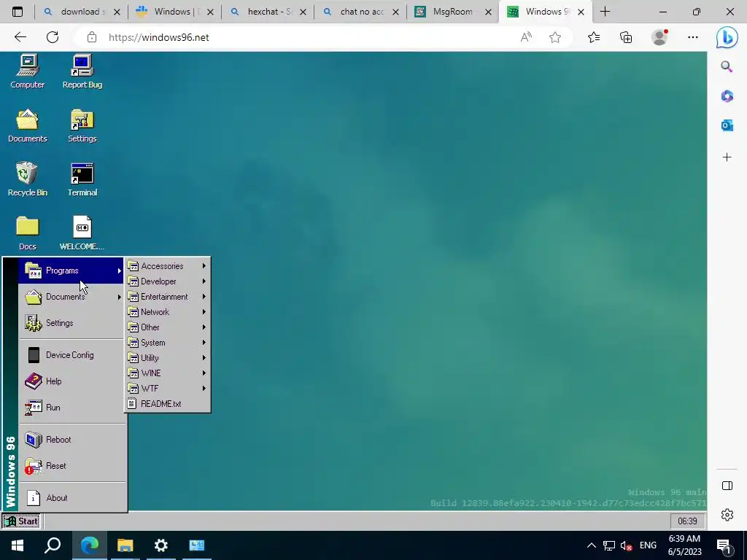Click the Programs entry in Start menu
The width and height of the screenshot is (747, 560).
point(71,271)
